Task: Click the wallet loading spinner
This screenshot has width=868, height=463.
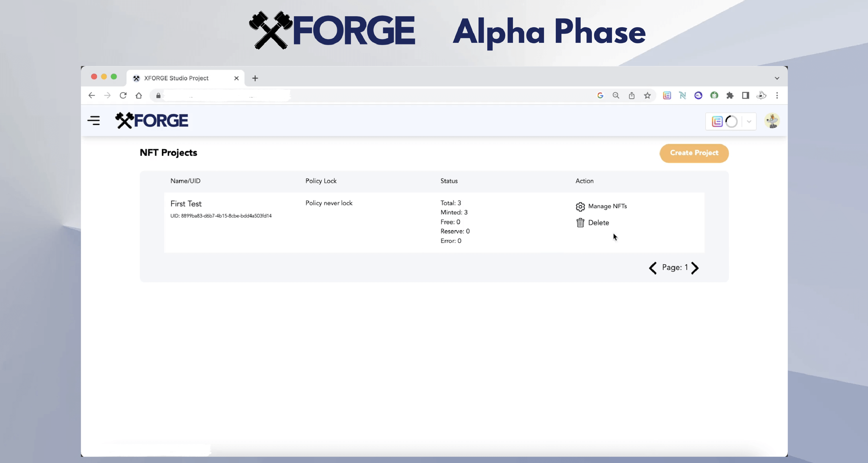Action: pos(731,122)
